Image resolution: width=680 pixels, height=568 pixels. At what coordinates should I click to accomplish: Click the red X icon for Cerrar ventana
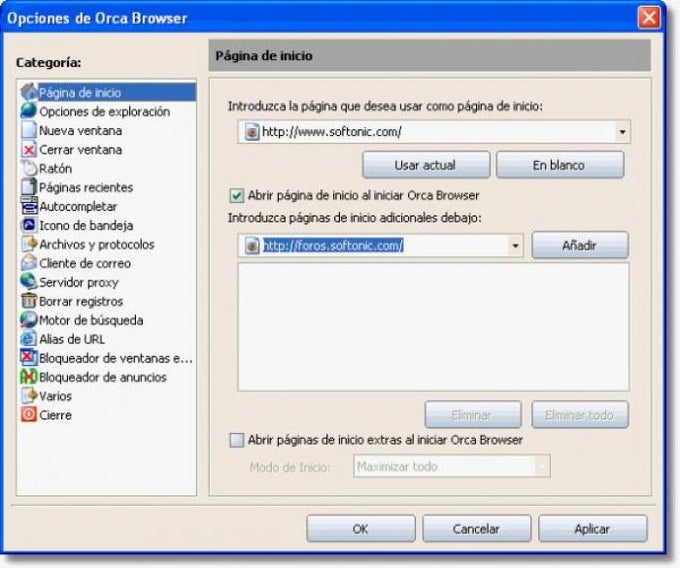(x=29, y=150)
